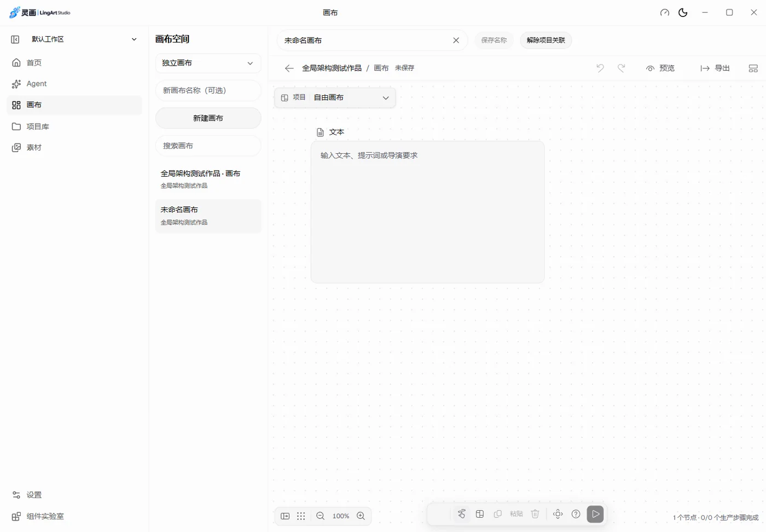Click the 项目库 folder icon
766x532 pixels.
pos(16,126)
